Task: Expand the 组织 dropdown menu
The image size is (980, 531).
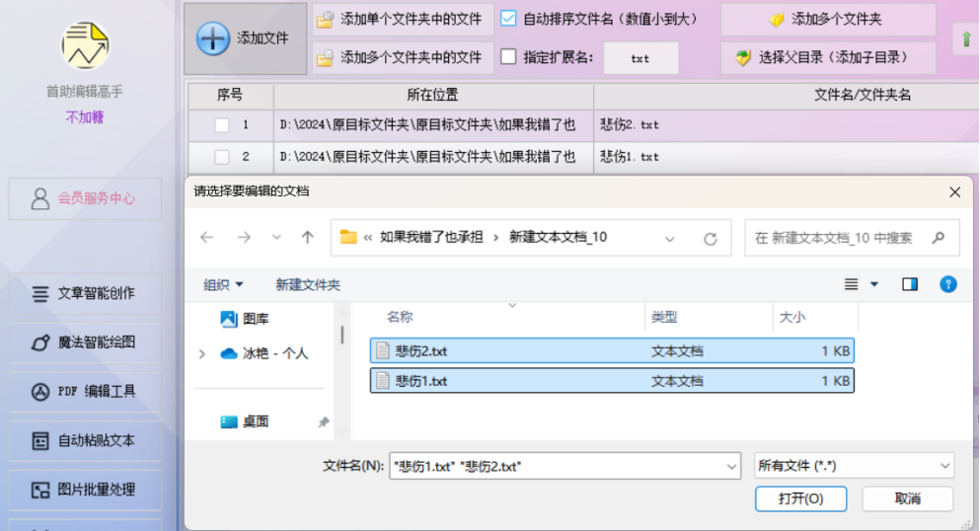Action: pos(223,285)
